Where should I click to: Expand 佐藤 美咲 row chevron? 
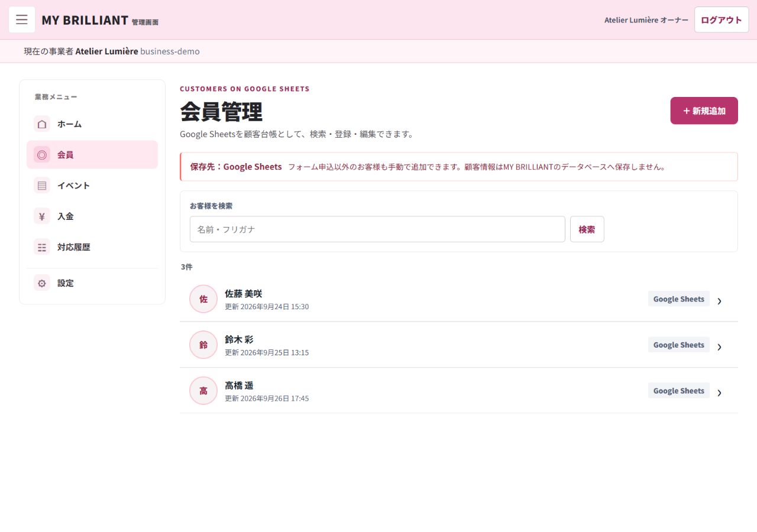(x=719, y=301)
